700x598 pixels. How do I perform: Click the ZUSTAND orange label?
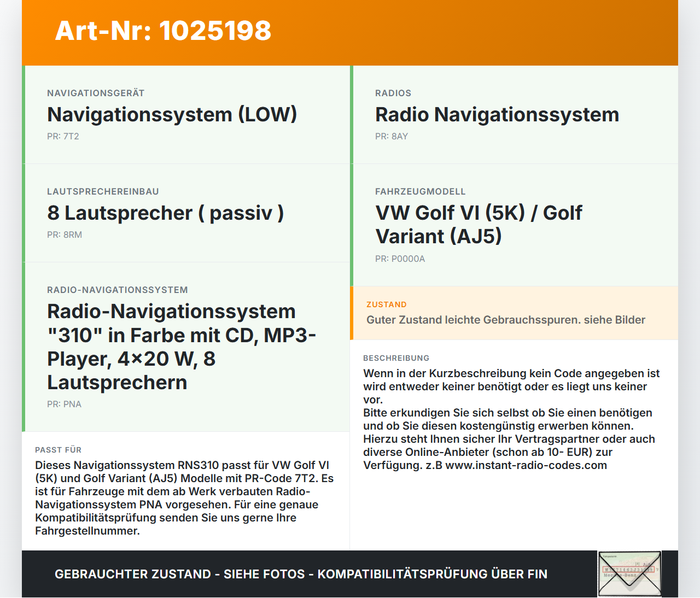pos(386,304)
